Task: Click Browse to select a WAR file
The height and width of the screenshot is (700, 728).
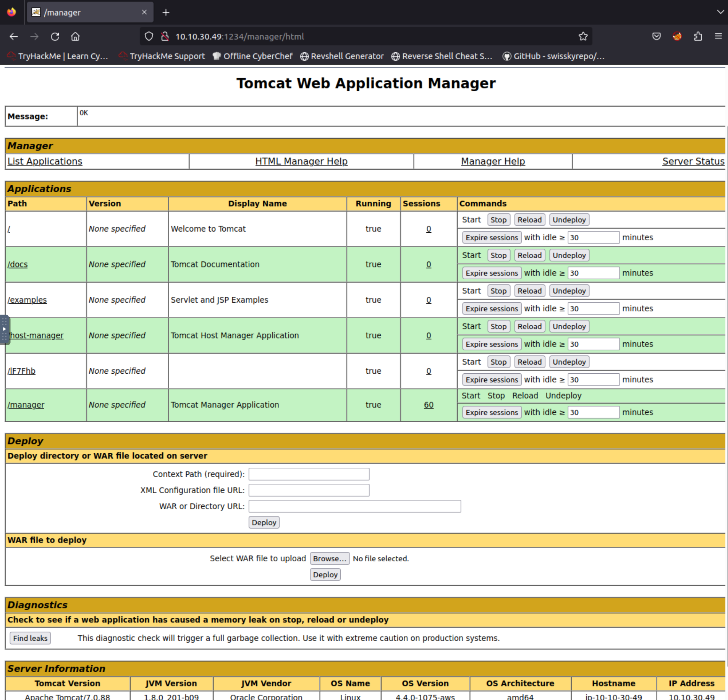Action: coord(329,559)
